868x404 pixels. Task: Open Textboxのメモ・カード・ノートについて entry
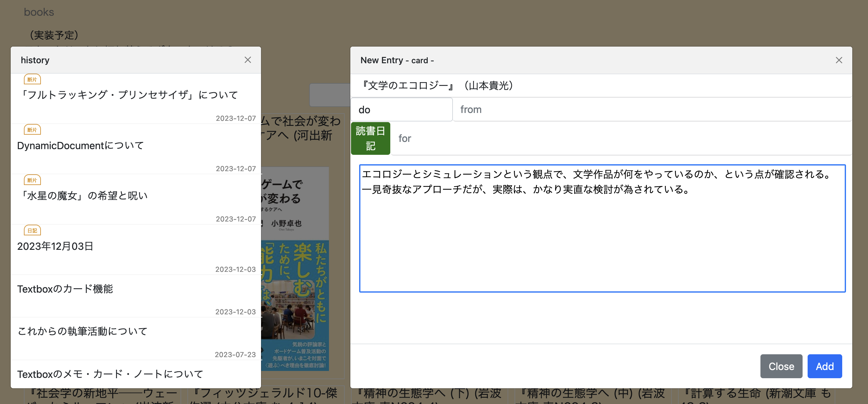pos(110,374)
